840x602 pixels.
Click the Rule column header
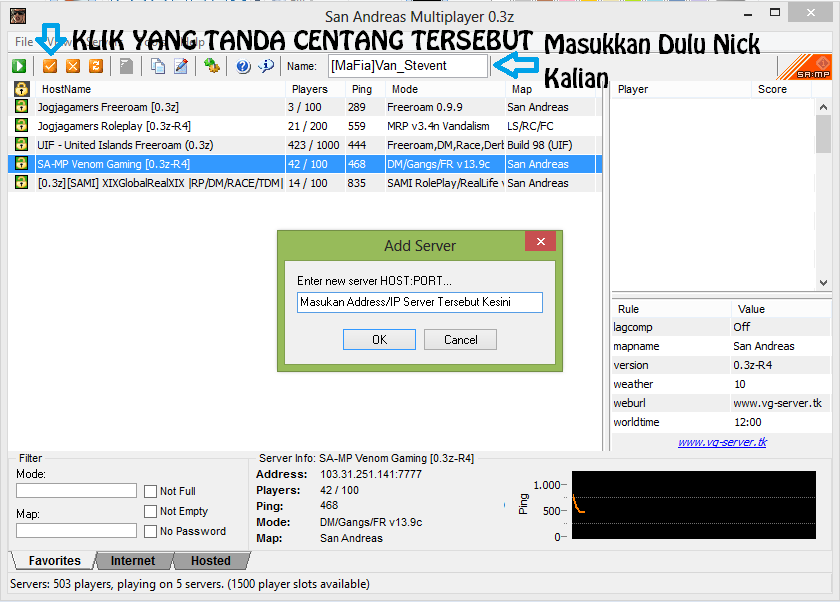pyautogui.click(x=672, y=309)
